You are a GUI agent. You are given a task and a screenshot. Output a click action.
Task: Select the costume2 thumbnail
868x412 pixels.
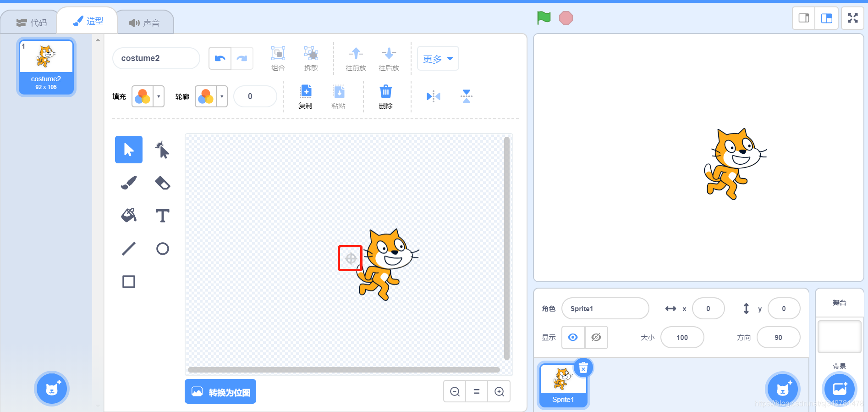[46, 67]
